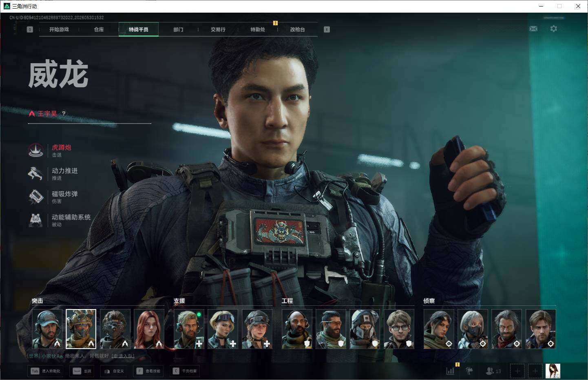Open the 开始游戏 tab

(x=59, y=29)
